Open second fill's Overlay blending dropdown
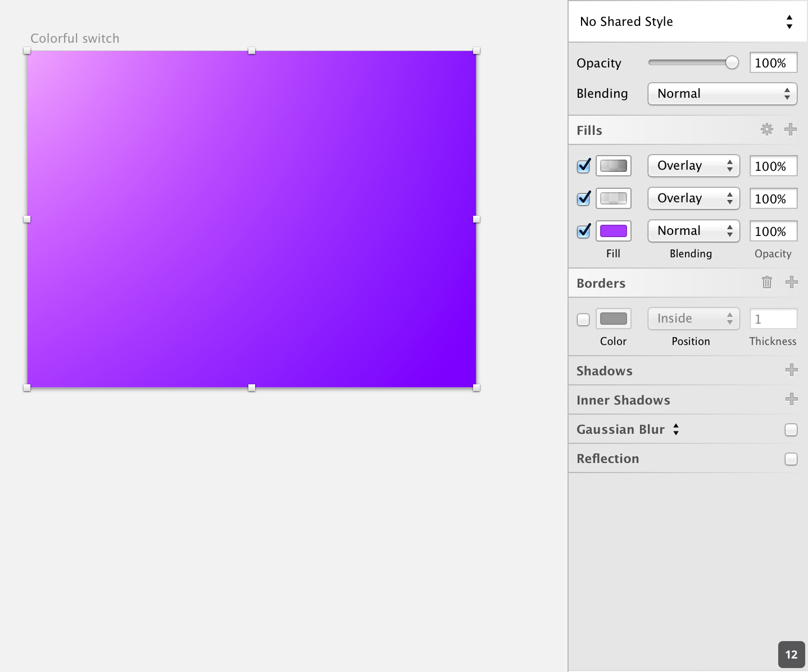808x672 pixels. click(694, 198)
